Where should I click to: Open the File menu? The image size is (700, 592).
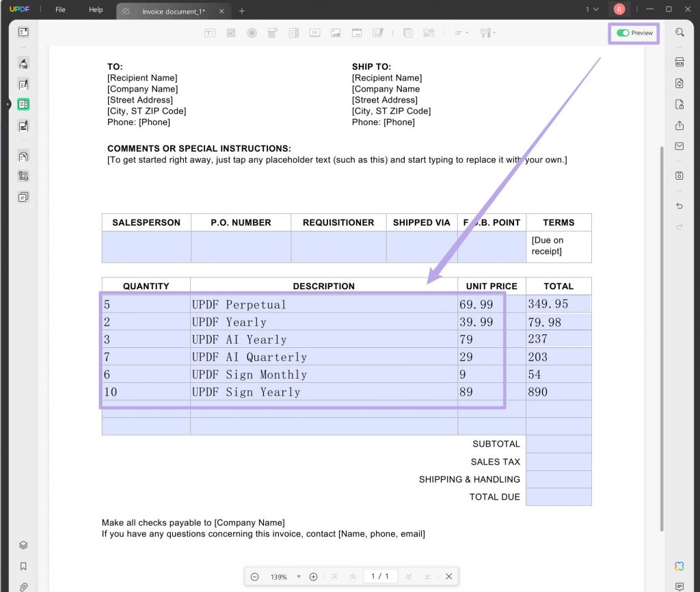(60, 10)
